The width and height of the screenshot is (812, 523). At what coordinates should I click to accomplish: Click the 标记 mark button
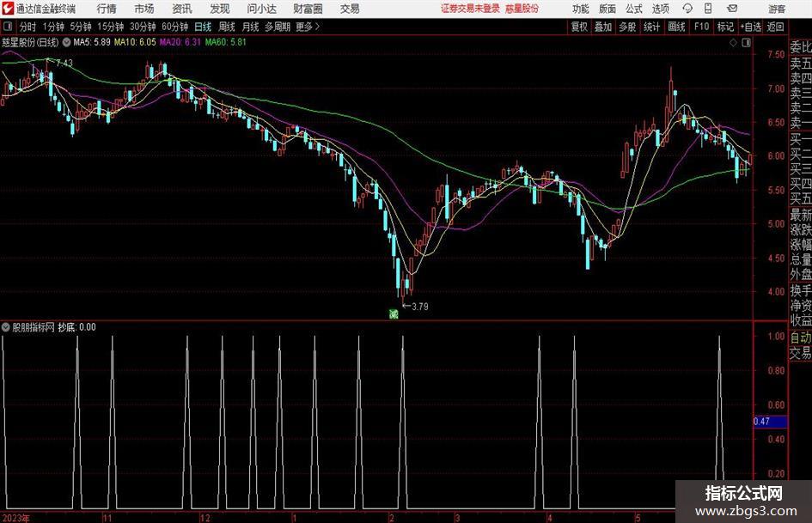725,27
